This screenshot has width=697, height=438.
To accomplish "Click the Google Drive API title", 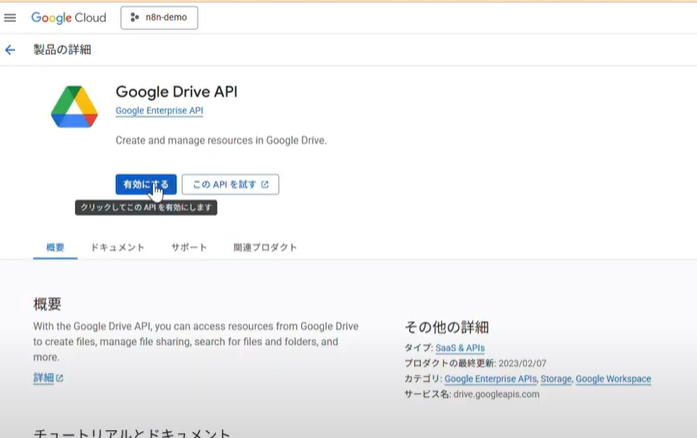I will coord(176,92).
